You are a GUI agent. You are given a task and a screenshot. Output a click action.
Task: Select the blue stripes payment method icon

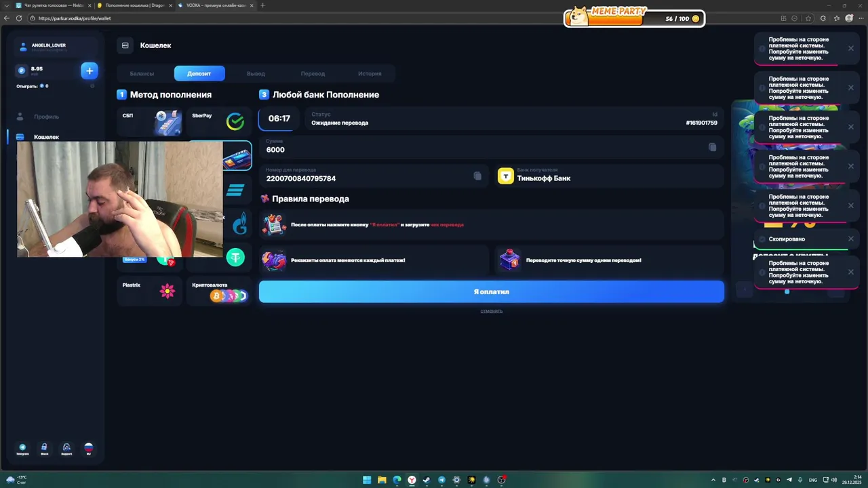[x=235, y=190]
